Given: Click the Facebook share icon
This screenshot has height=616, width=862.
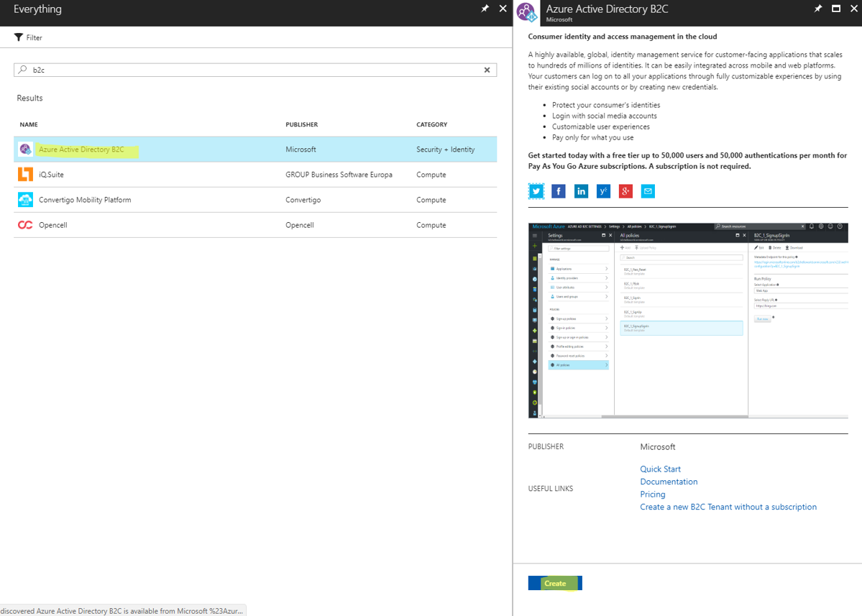Looking at the screenshot, I should pyautogui.click(x=559, y=191).
